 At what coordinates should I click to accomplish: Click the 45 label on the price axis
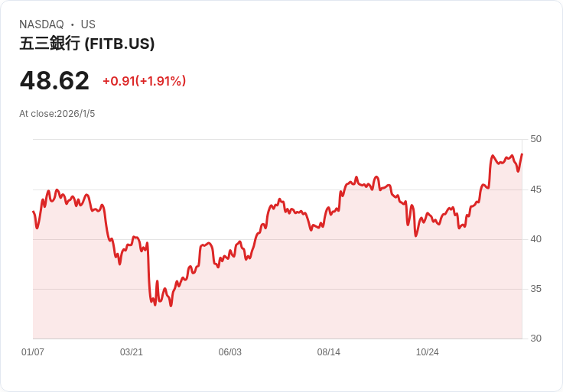(535, 189)
